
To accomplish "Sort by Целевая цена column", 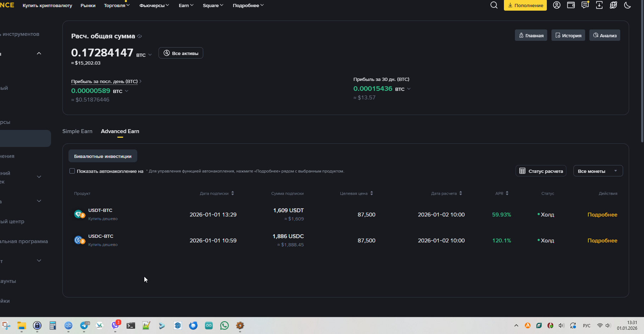I will 357,193.
